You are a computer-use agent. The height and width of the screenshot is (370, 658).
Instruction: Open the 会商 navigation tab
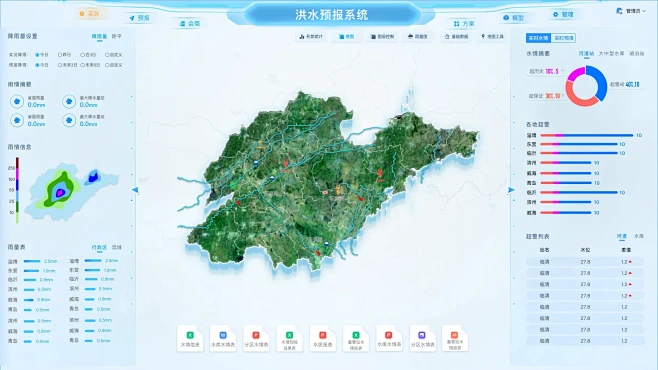pyautogui.click(x=190, y=23)
